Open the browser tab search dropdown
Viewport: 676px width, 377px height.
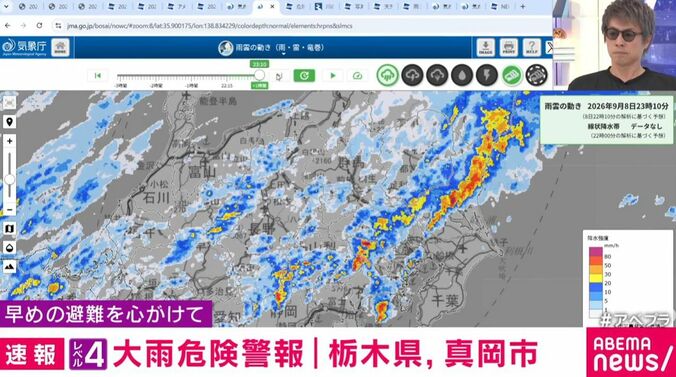click(x=6, y=7)
